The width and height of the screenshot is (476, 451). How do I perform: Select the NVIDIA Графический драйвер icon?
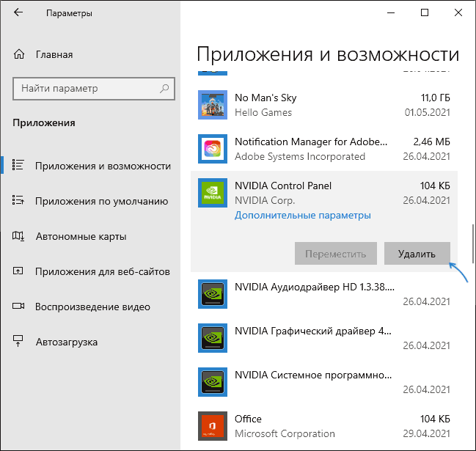click(x=213, y=338)
